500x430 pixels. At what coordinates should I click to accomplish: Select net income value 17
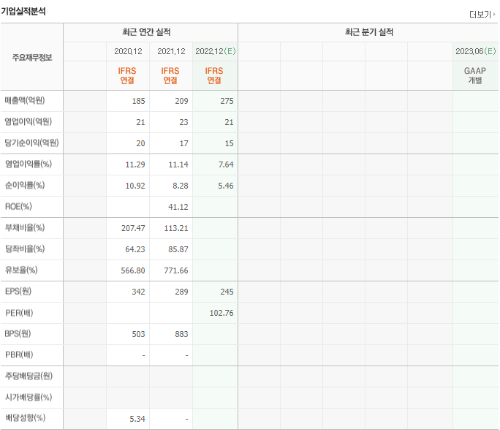[x=184, y=143]
